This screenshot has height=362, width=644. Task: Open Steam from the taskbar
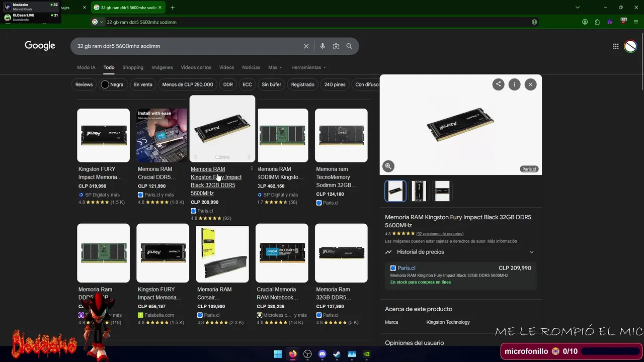[x=337, y=354]
